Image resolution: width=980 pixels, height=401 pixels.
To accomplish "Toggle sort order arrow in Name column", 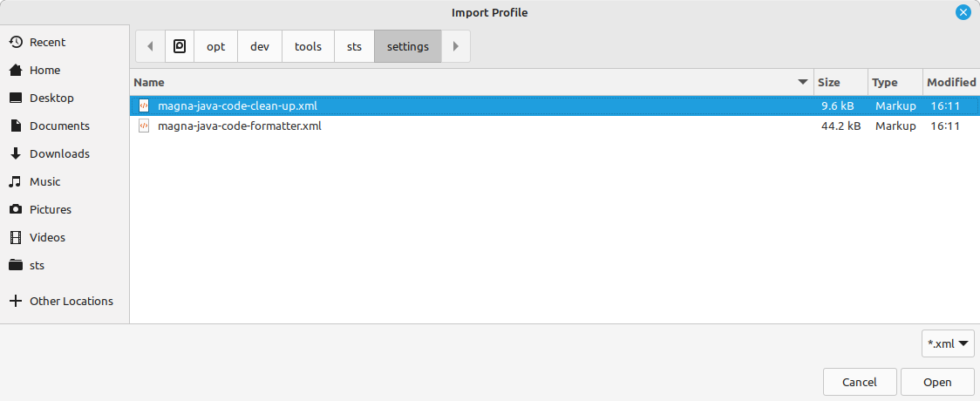I will coord(803,83).
